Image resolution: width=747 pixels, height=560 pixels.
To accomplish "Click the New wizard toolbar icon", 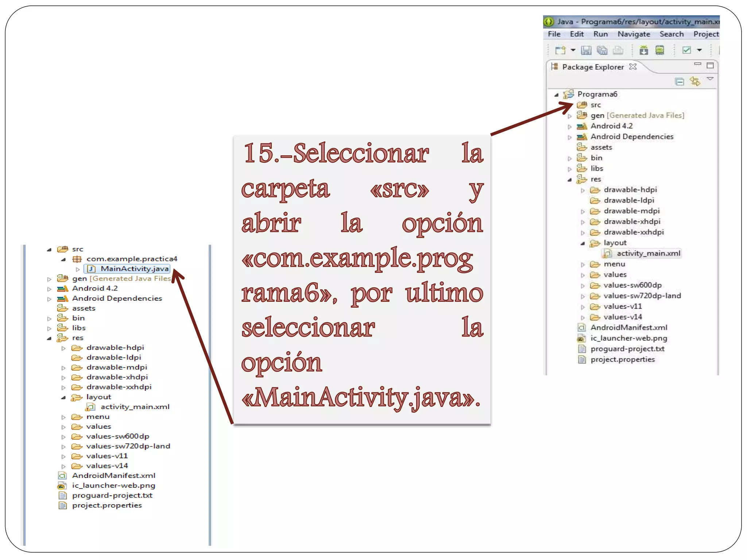I will pyautogui.click(x=560, y=50).
